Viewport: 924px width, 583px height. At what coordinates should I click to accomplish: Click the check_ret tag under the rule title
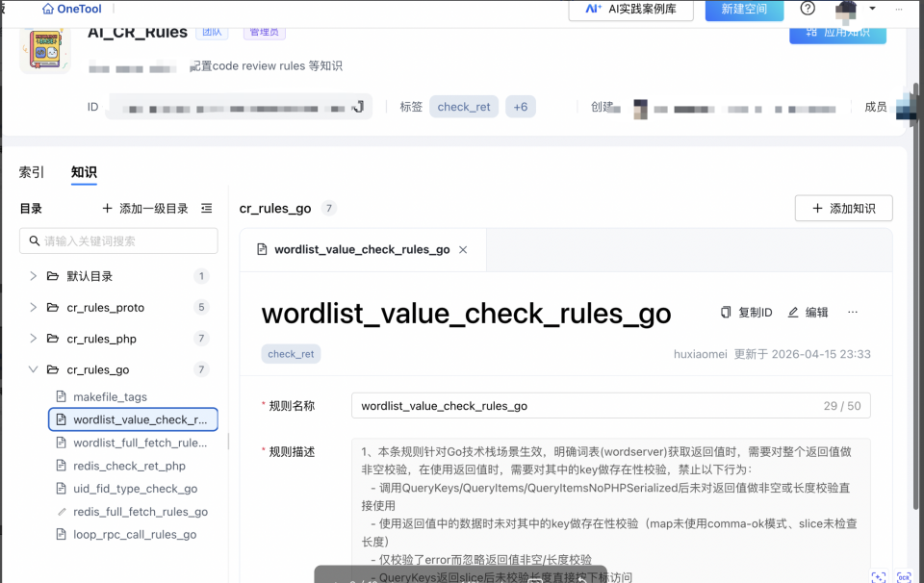coord(291,354)
